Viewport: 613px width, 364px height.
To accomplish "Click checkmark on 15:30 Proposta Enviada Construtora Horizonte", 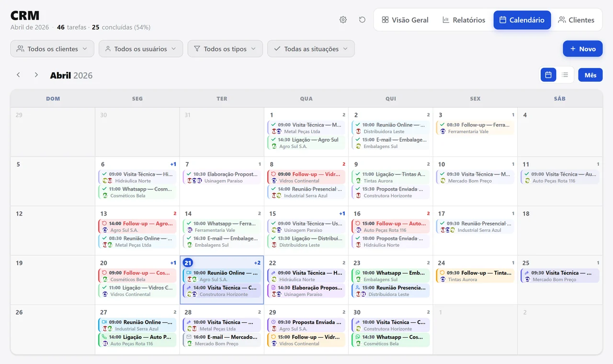I will pos(358,189).
